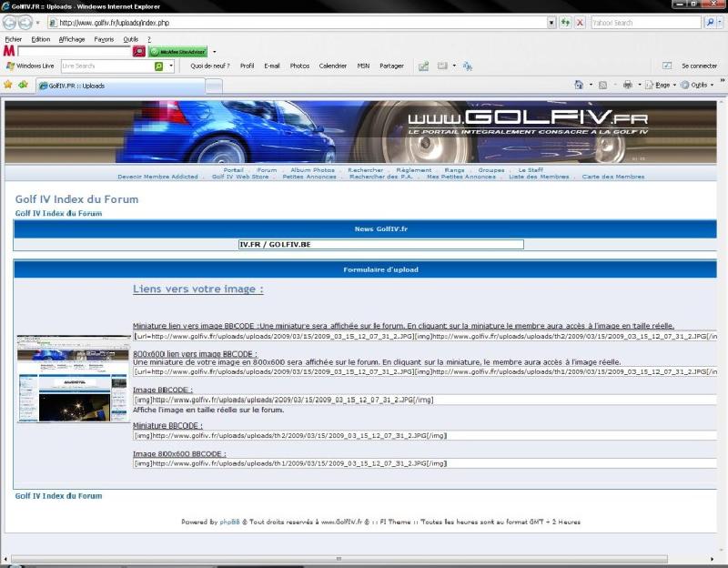Select the GolfIV.FR :: Uploads tab
Screen dimensions: 728x568
[121, 86]
